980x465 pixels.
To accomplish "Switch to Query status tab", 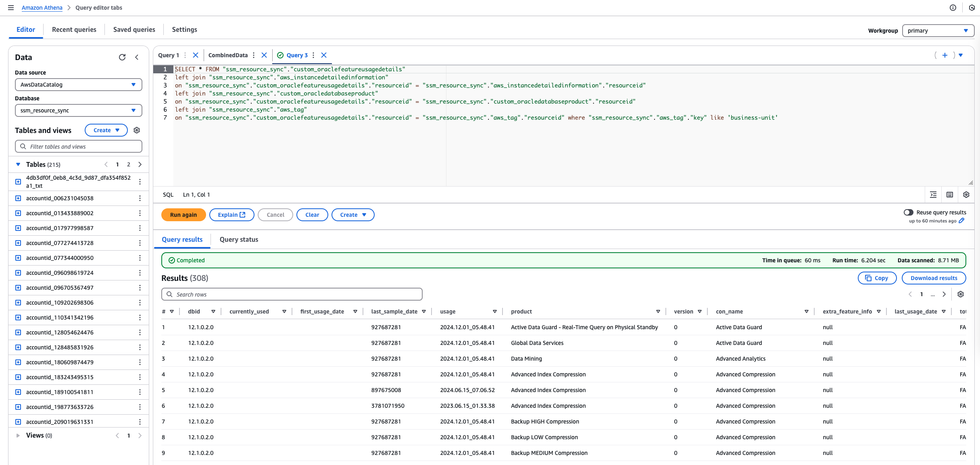I will pyautogui.click(x=239, y=239).
